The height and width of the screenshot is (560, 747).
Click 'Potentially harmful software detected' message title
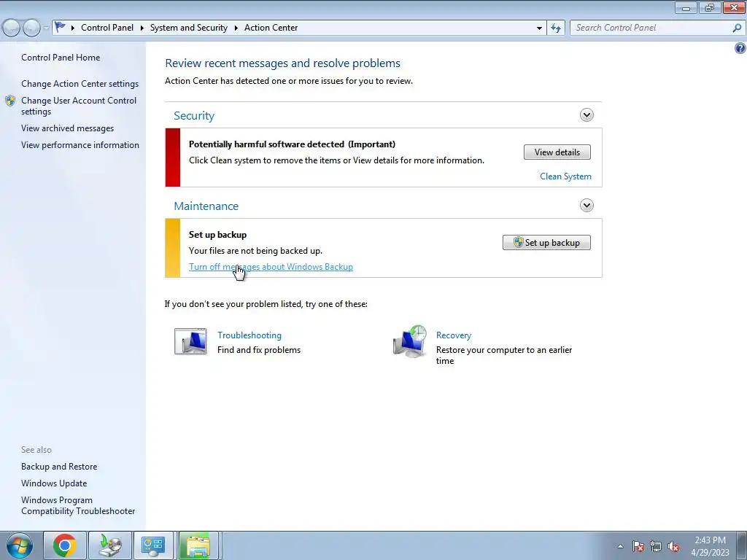click(292, 144)
